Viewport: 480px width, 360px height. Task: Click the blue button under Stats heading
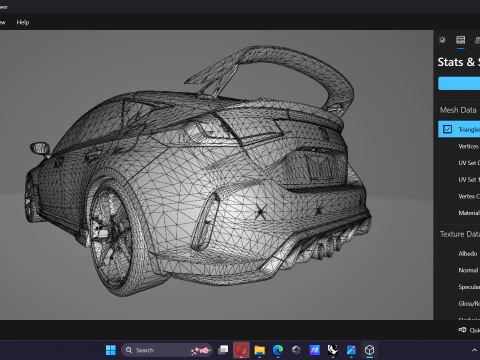(x=459, y=83)
